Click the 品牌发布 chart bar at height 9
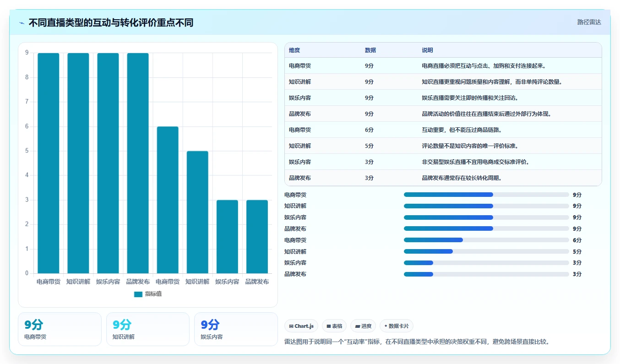620x364 pixels. click(138, 163)
